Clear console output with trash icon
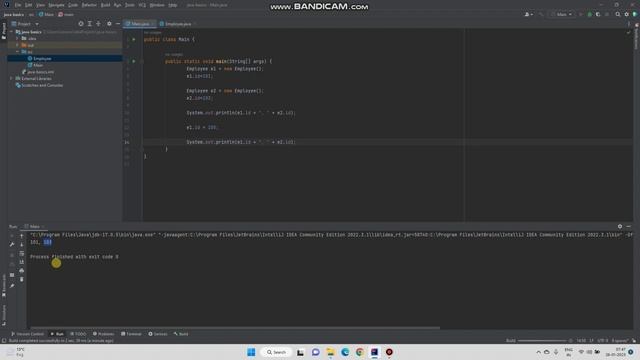 click(22, 280)
